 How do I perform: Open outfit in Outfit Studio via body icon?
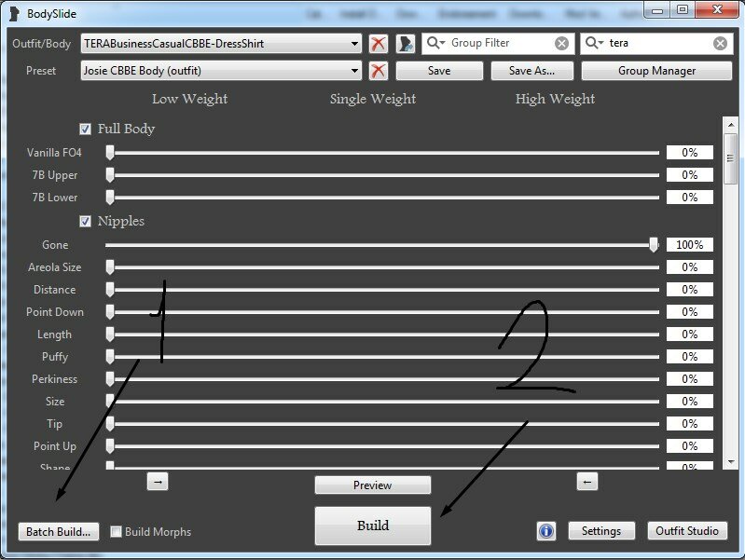click(x=406, y=44)
